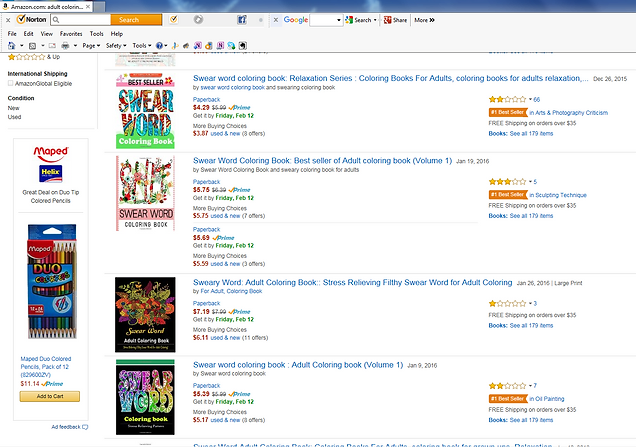This screenshot has height=447, width=636.
Task: Click the Read Mail envelope icon
Action: (52, 46)
